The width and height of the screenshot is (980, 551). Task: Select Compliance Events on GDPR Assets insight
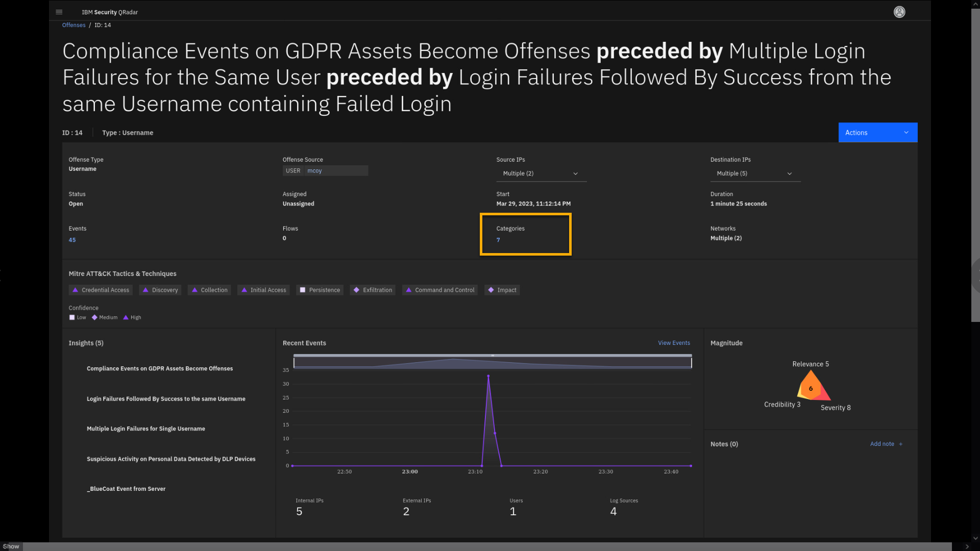coord(160,368)
